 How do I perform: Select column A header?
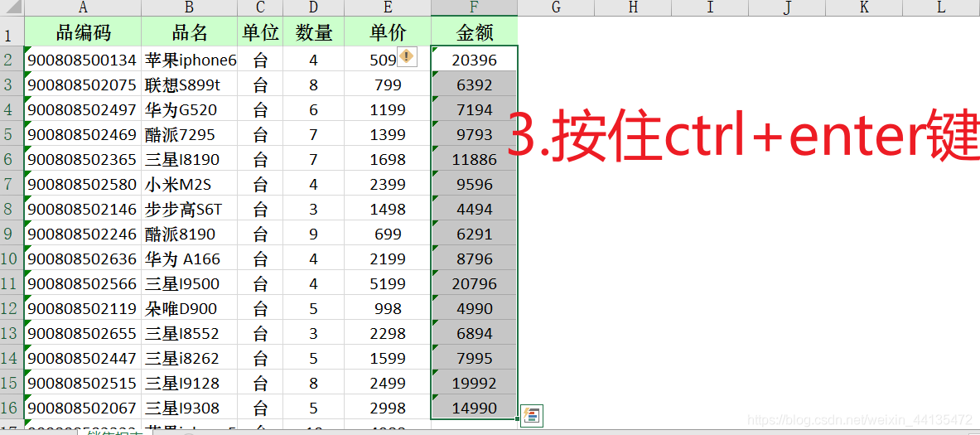click(x=83, y=7)
